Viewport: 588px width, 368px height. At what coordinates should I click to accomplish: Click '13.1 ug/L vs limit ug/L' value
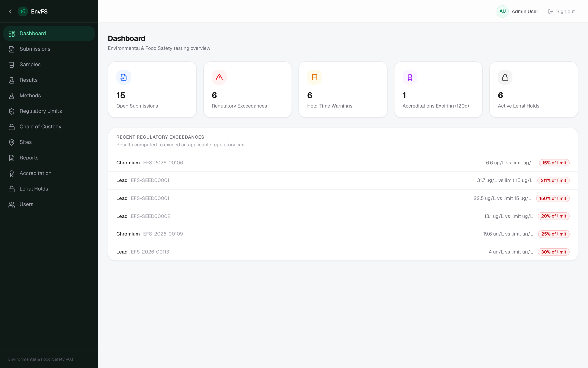click(508, 216)
